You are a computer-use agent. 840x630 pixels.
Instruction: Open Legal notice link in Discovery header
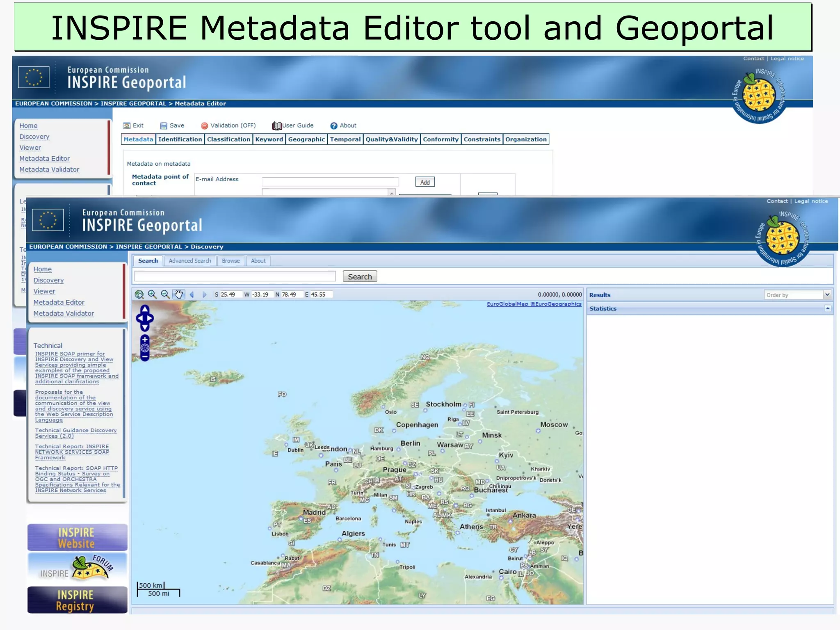click(811, 201)
